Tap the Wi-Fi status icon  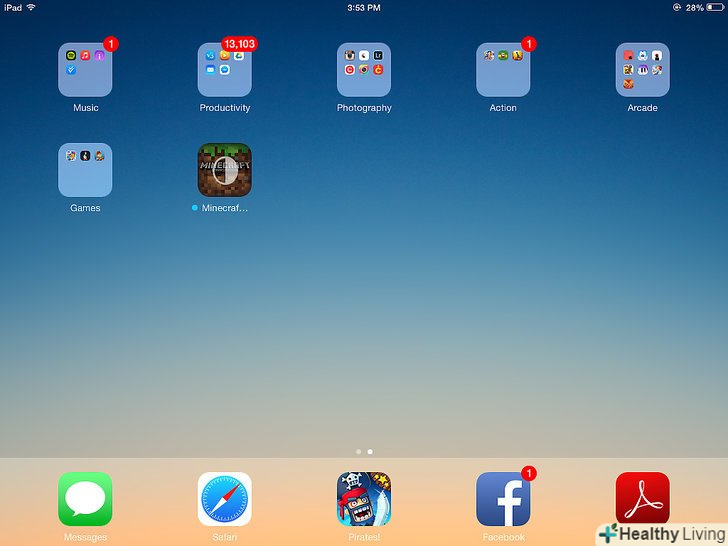pos(31,7)
